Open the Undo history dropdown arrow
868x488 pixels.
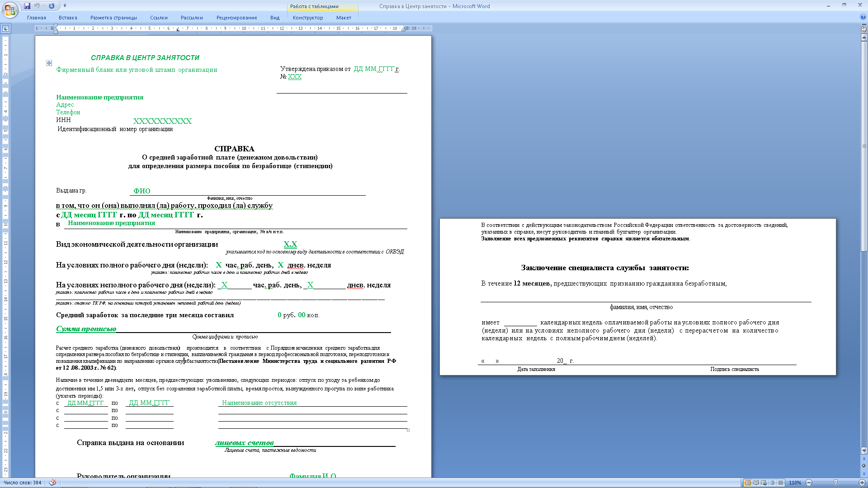[43, 6]
